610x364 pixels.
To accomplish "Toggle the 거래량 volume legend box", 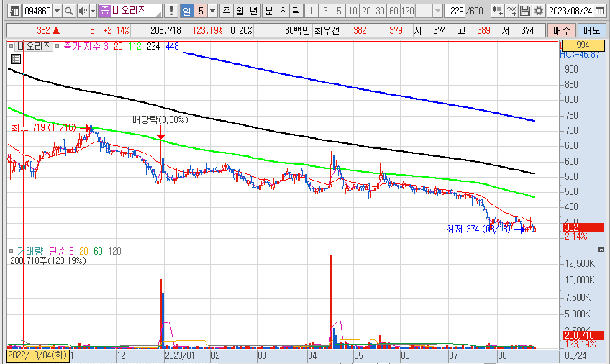I will click(12, 251).
